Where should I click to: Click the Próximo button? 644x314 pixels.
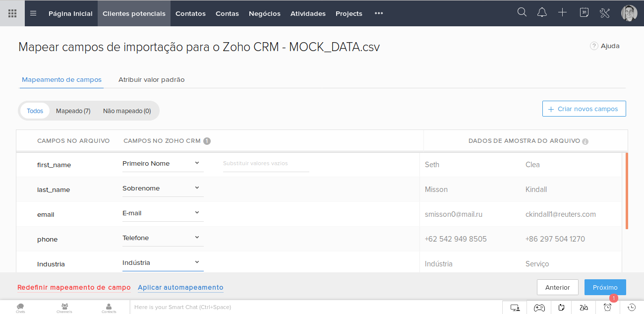click(605, 287)
